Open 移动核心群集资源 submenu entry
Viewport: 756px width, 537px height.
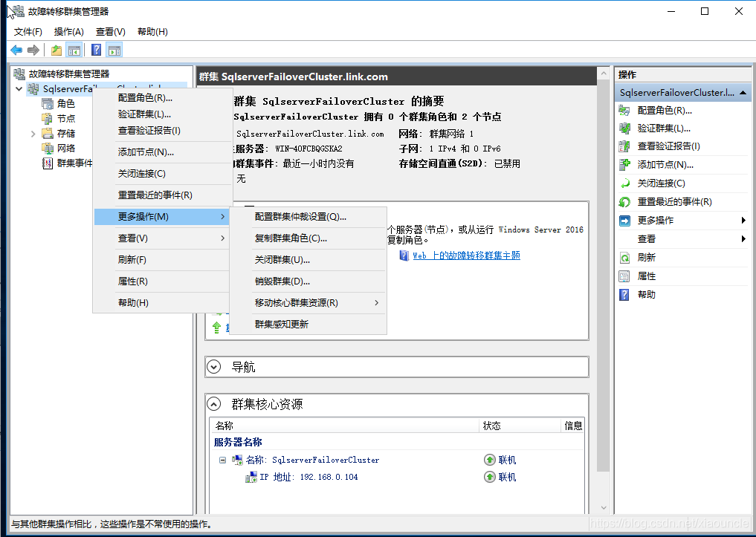coord(297,303)
